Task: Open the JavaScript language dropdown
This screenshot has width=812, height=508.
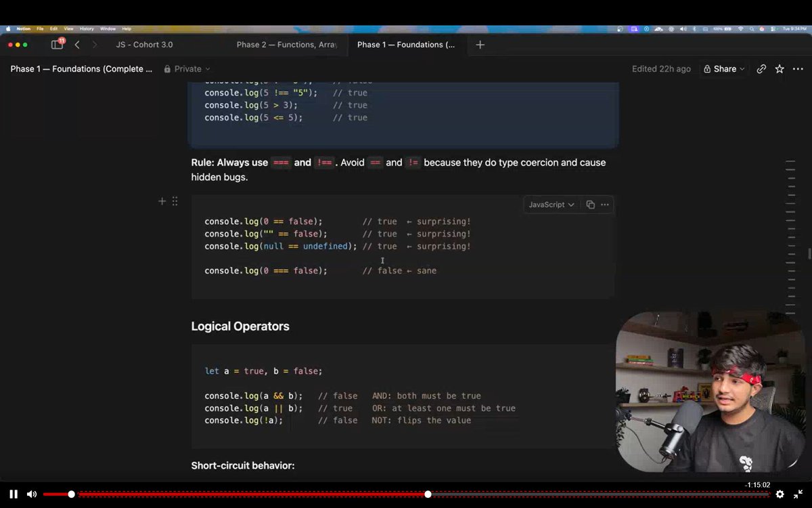Action: tap(551, 205)
